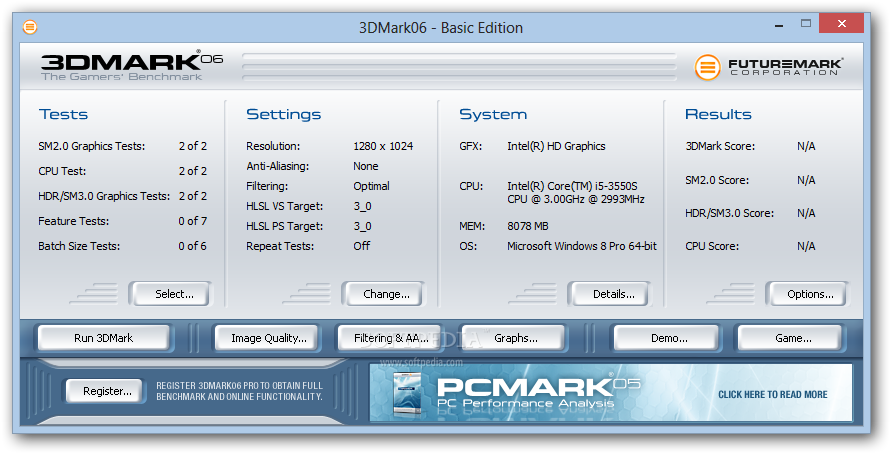Minimize the 3DMark06 window
The image size is (891, 454).
click(779, 24)
